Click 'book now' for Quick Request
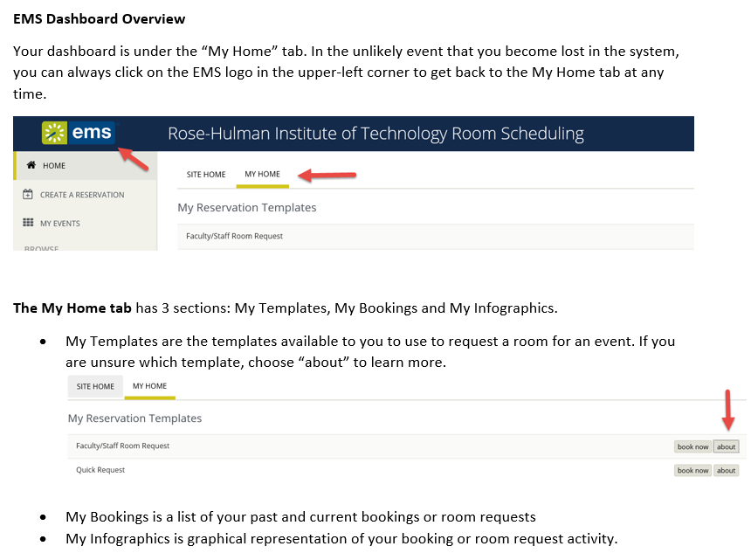751x560 pixels. 692,470
